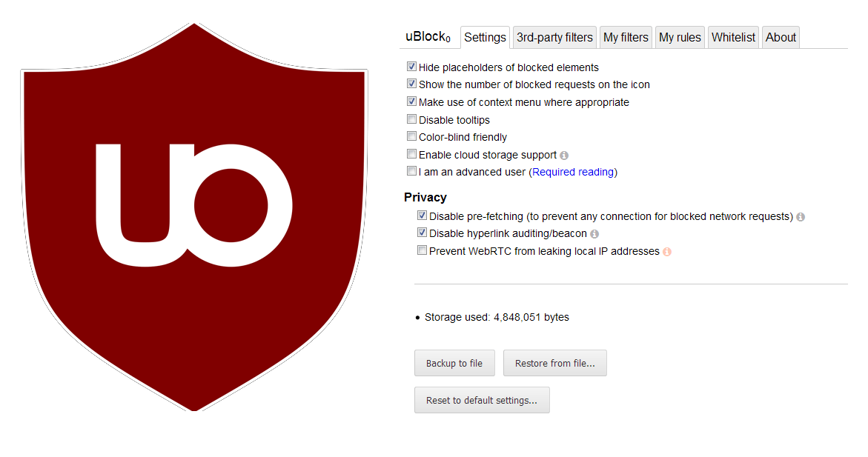Check Color-blind friendly
The image size is (868, 457).
click(x=411, y=136)
